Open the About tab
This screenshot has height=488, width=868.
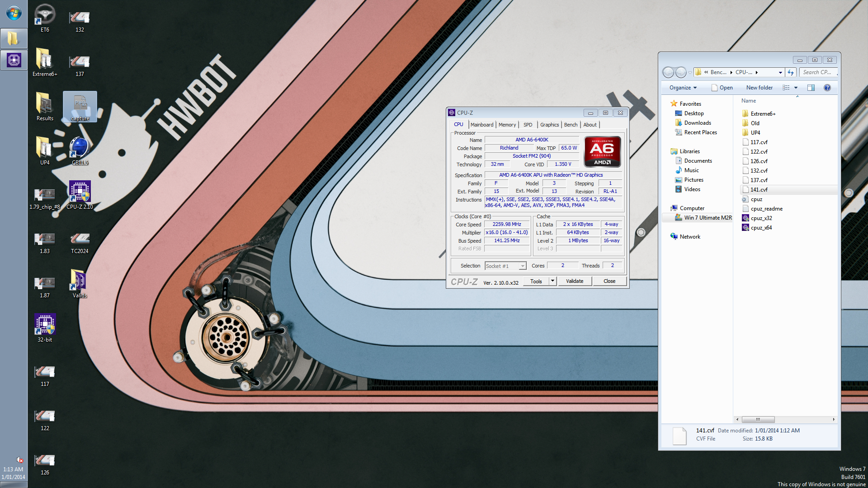(x=590, y=125)
